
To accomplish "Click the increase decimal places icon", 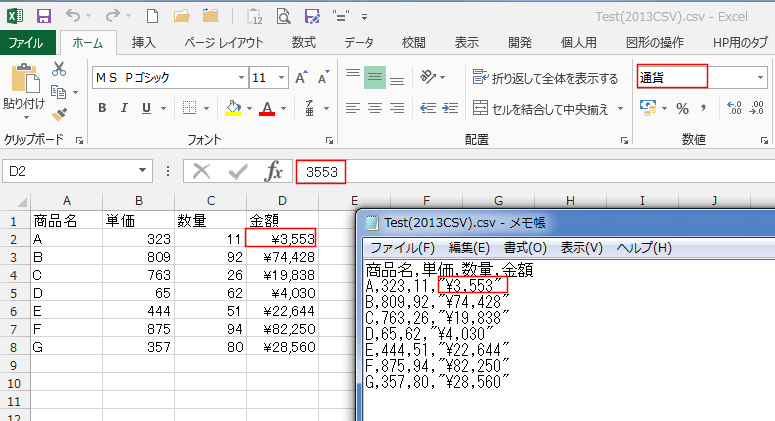I will [734, 108].
